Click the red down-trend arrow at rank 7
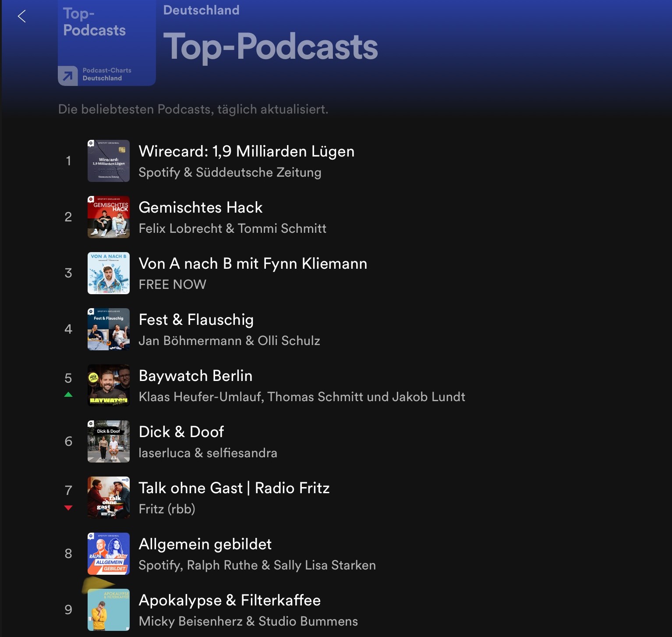This screenshot has width=672, height=637. click(x=68, y=508)
